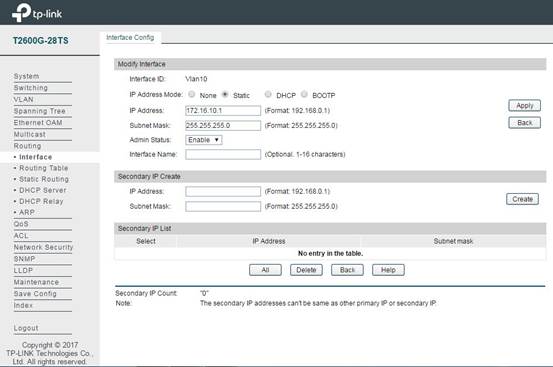This screenshot has height=367, width=553.
Task: Open the Admin Status dropdown
Action: click(204, 140)
